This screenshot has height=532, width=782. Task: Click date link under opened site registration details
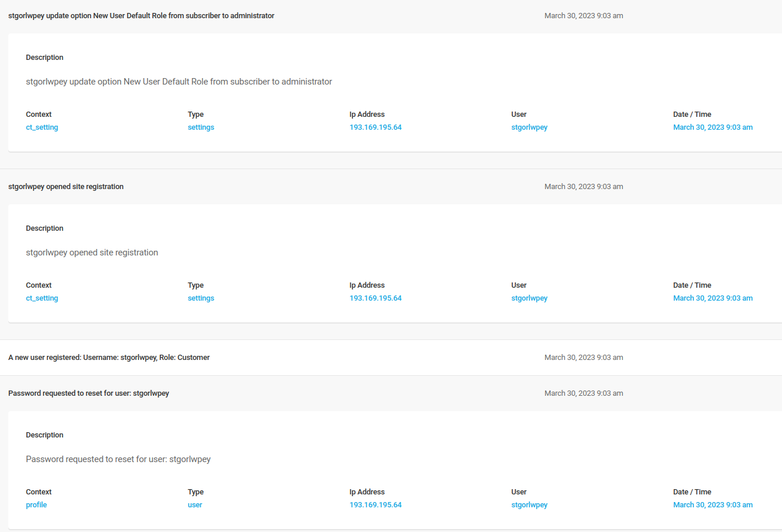[x=713, y=298]
